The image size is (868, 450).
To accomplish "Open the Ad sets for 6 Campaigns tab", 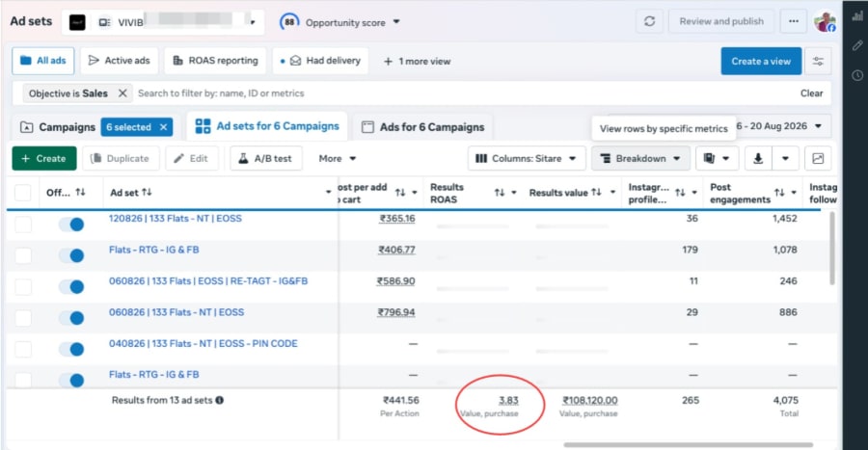I will (267, 126).
